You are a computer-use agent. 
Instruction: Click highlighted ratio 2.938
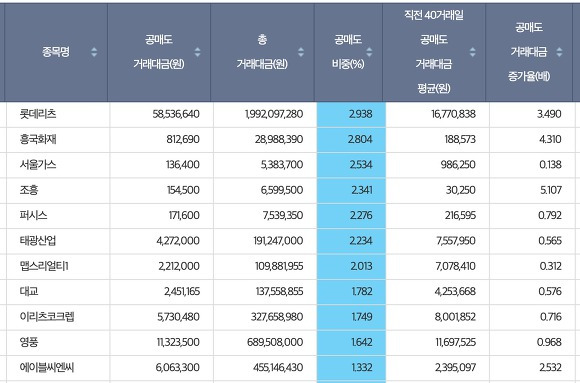pos(361,114)
